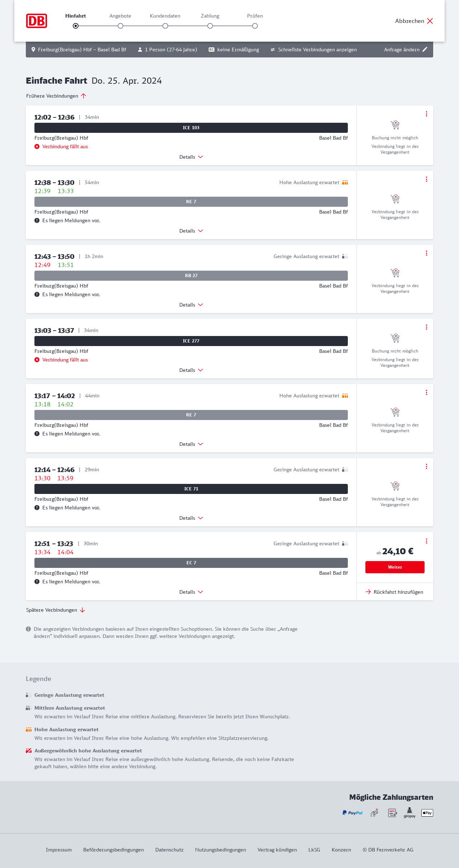Select the Zahlung step circle
Image resolution: width=459 pixels, height=868 pixels.
210,26
